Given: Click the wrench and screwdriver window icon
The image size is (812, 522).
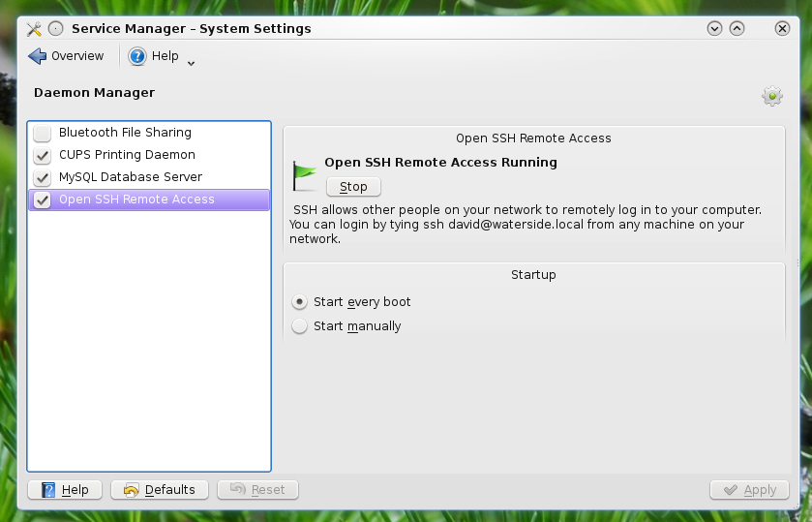Looking at the screenshot, I should pyautogui.click(x=34, y=28).
